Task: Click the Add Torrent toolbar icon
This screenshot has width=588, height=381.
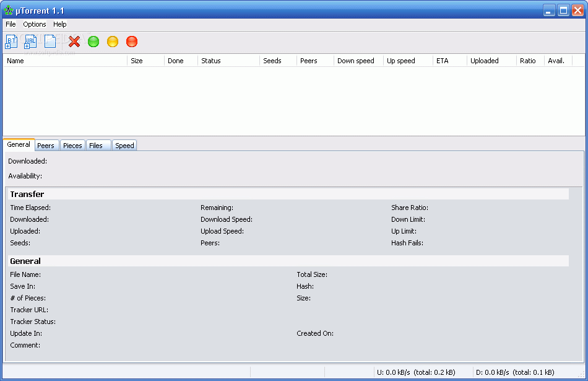Action: [x=11, y=42]
